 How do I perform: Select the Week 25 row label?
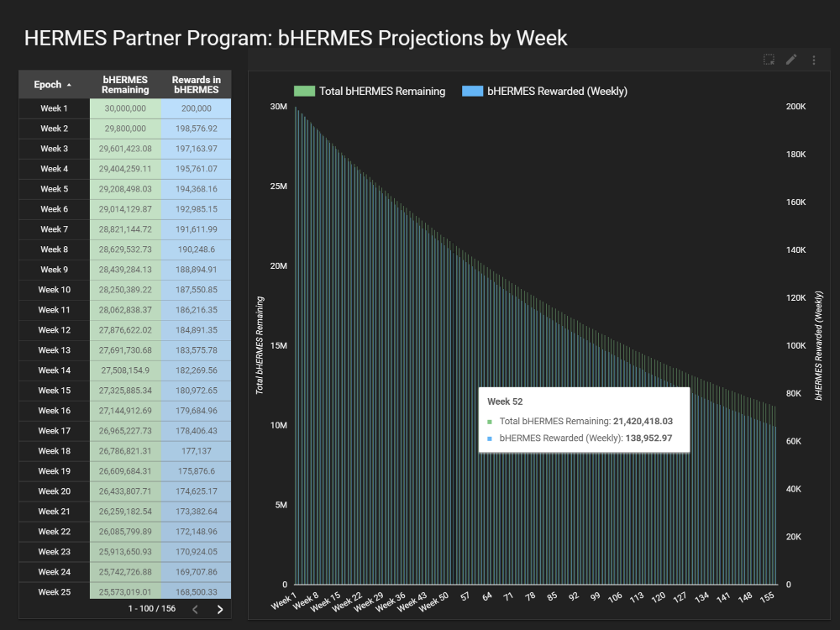(x=54, y=592)
